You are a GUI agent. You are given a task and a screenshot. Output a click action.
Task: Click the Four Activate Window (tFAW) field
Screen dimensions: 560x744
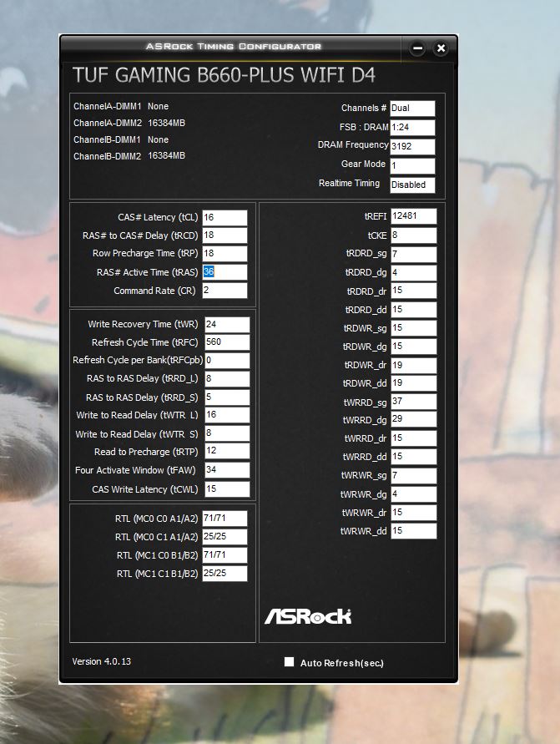pyautogui.click(x=227, y=470)
